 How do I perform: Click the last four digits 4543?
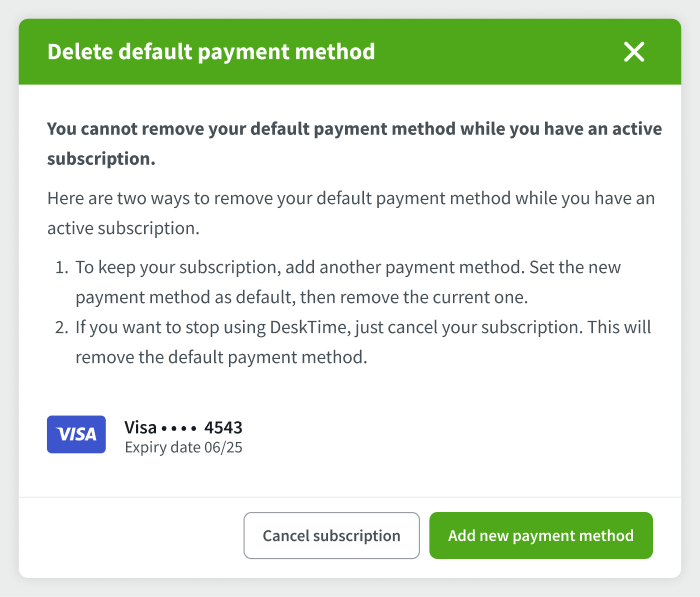223,427
